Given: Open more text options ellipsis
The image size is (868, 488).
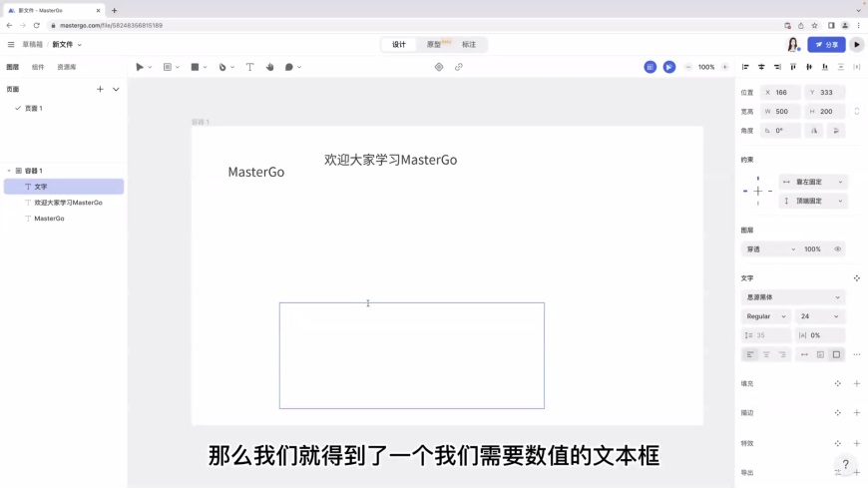Looking at the screenshot, I should click(857, 354).
